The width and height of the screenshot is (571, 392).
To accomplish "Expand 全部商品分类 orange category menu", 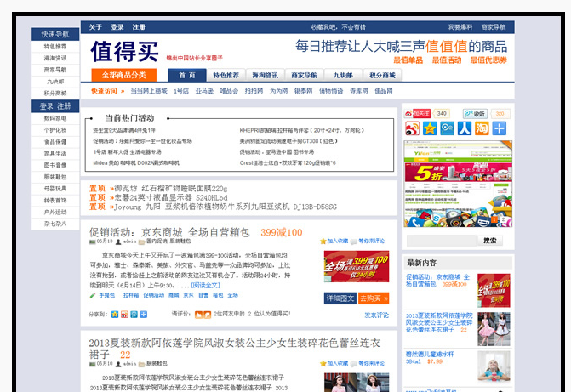I will pos(123,75).
